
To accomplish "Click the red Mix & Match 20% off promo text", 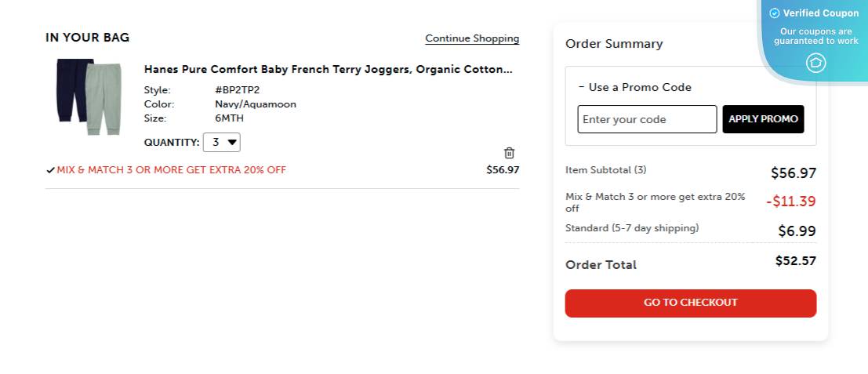I will coord(171,170).
